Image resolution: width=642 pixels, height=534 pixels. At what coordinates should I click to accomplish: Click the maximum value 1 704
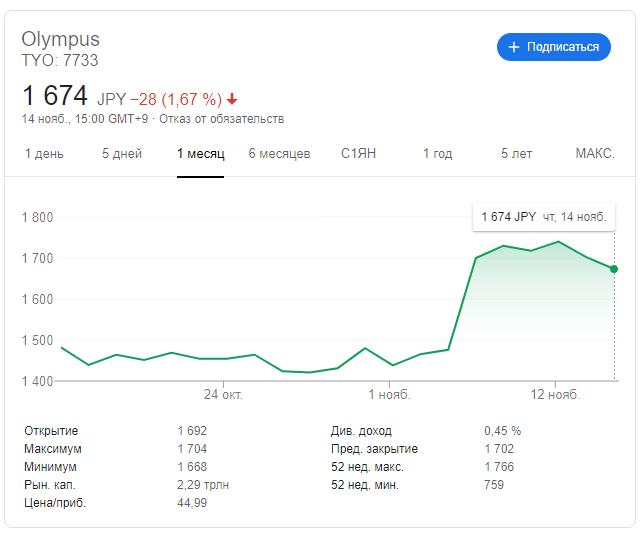pyautogui.click(x=192, y=449)
